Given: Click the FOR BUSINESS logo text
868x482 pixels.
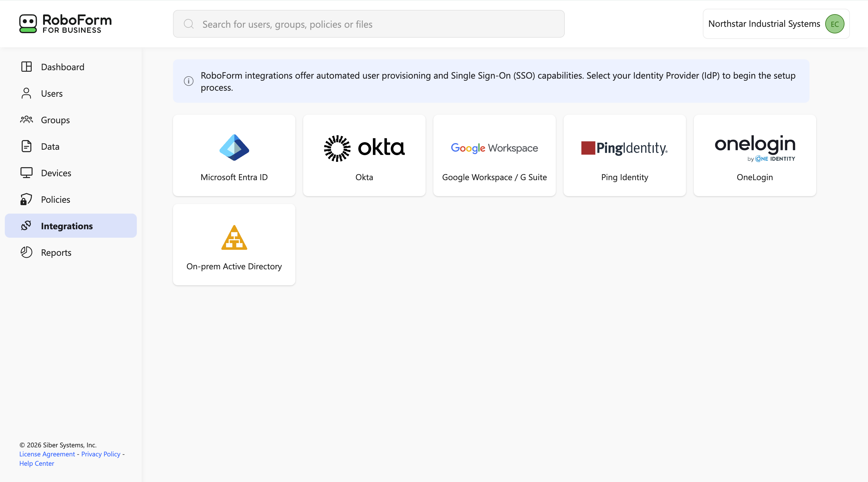Looking at the screenshot, I should click(72, 30).
